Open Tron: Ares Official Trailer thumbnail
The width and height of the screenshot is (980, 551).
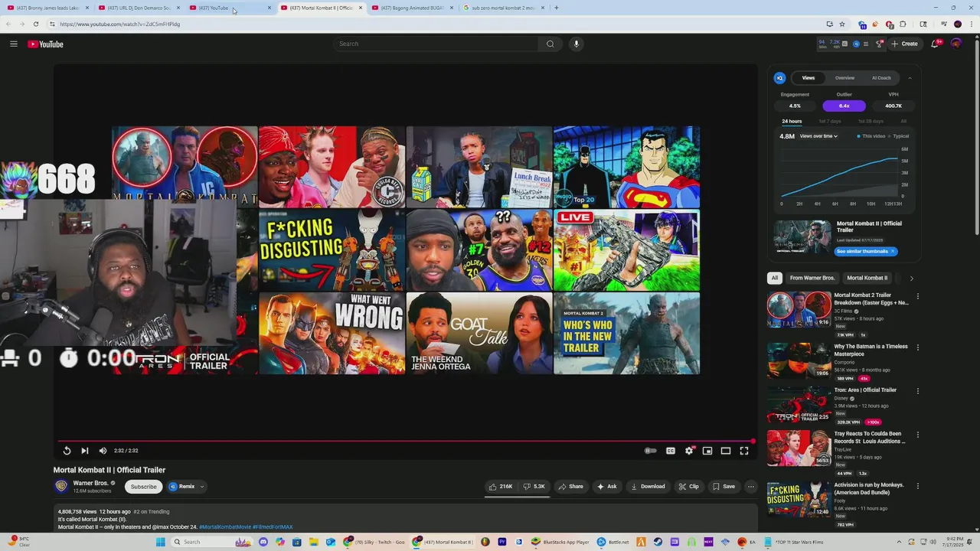click(799, 404)
